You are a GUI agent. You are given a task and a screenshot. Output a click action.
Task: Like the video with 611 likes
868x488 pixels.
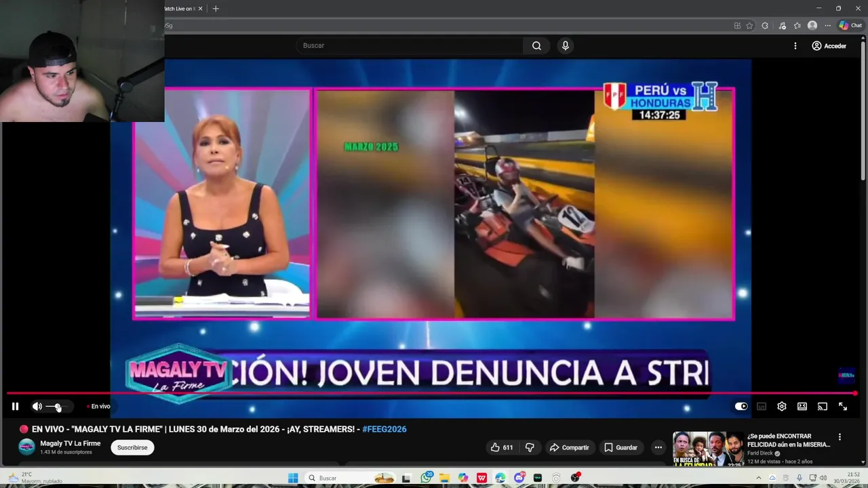[x=502, y=447]
